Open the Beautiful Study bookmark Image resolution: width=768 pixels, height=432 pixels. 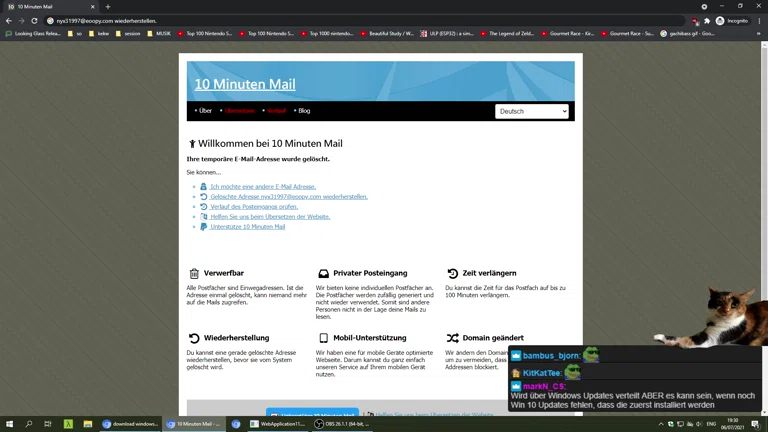(387, 34)
